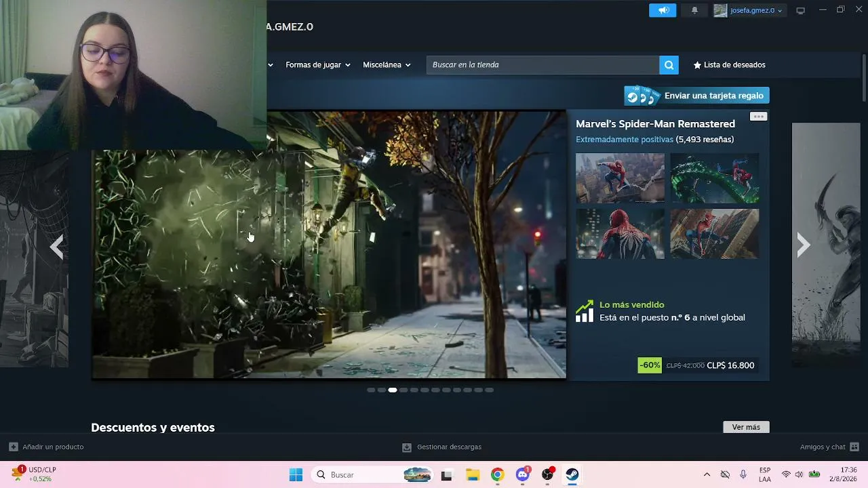Click the josefa.gmez.o profile avatar

click(x=720, y=10)
